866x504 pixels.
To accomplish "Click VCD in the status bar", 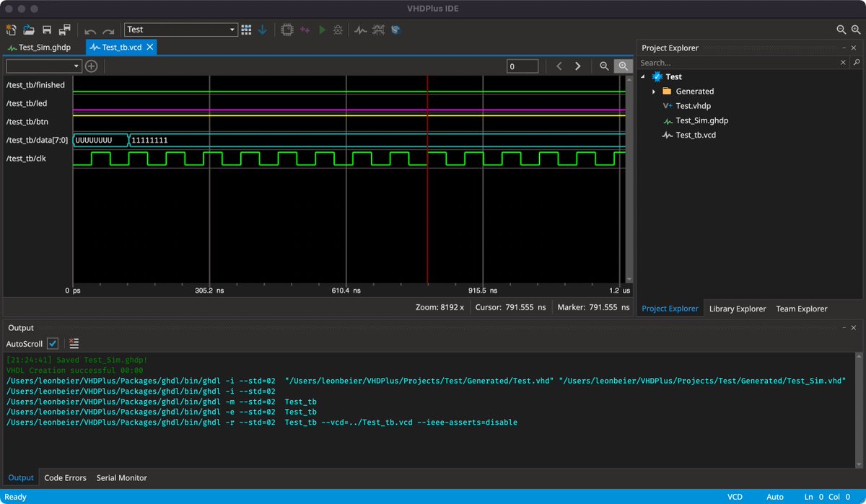I will pos(735,497).
